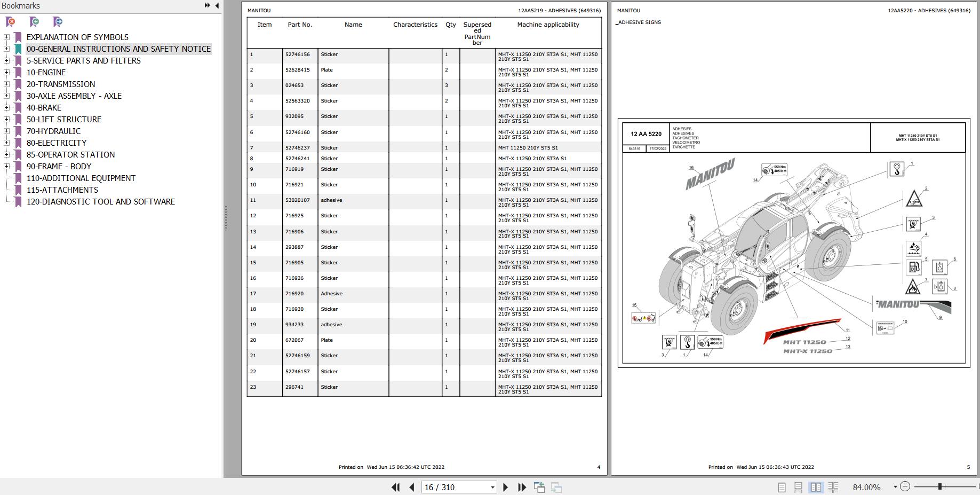The height and width of the screenshot is (495, 980).
Task: Open the zoom percentage dropdown arrow
Action: tap(895, 486)
